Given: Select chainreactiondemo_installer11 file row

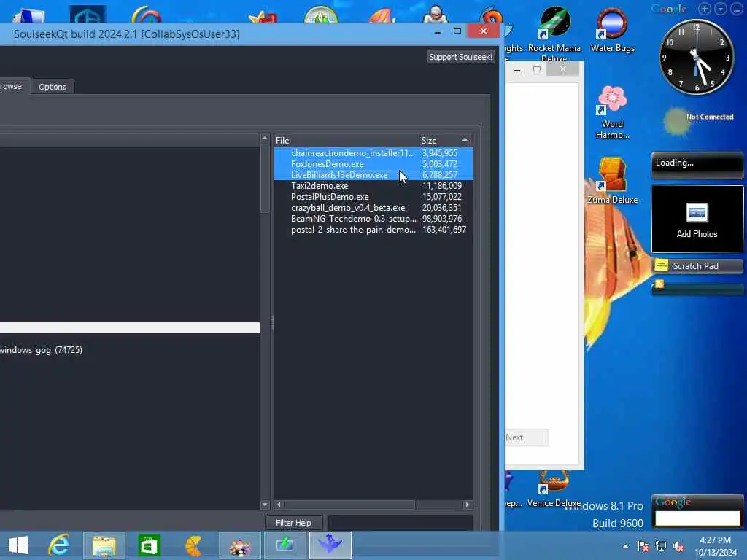Looking at the screenshot, I should click(x=373, y=153).
